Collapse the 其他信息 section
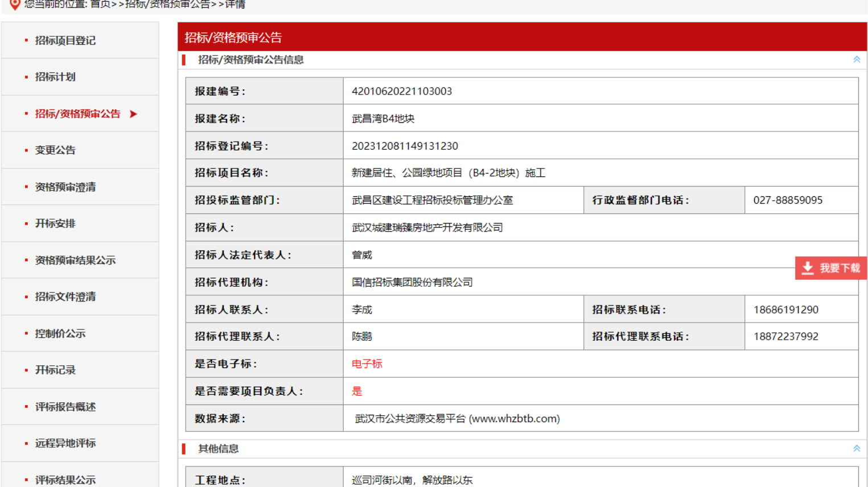This screenshot has height=487, width=868. pyautogui.click(x=856, y=449)
